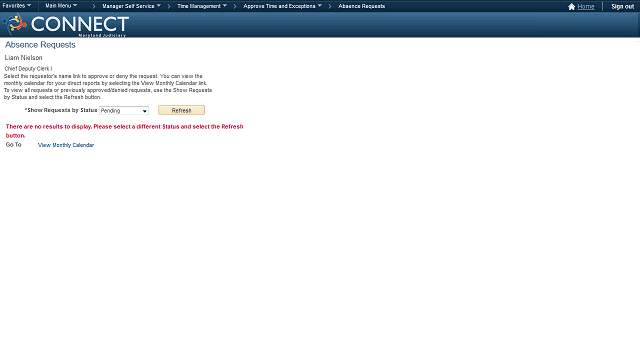
Task: Expand Approve Time and Exceptions menu
Action: click(282, 6)
